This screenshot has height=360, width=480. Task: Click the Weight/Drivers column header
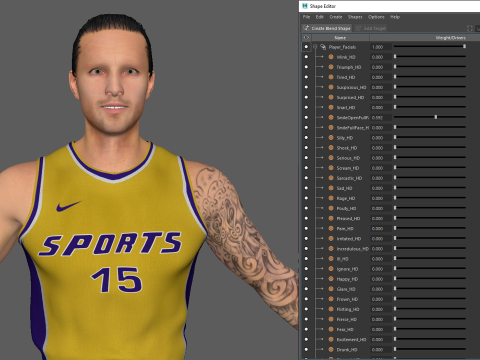pyautogui.click(x=451, y=38)
